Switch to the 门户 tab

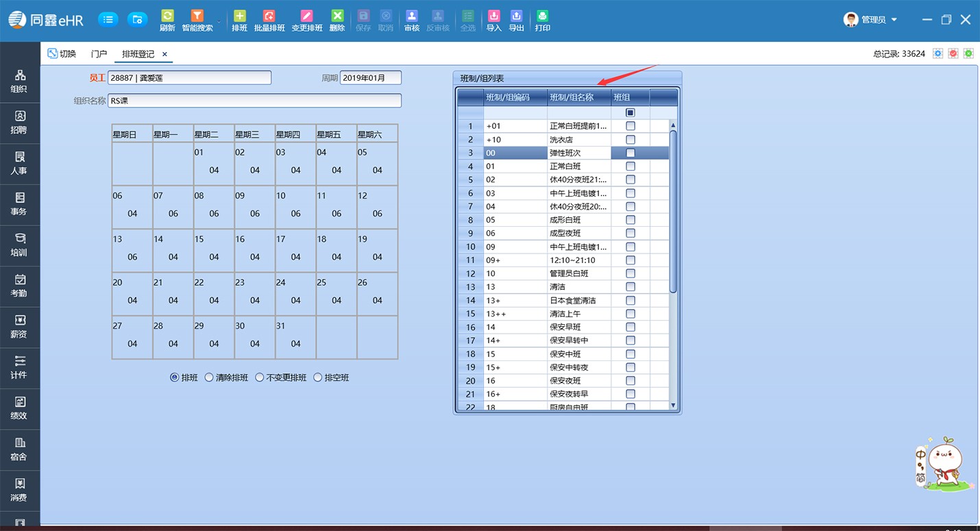point(99,54)
